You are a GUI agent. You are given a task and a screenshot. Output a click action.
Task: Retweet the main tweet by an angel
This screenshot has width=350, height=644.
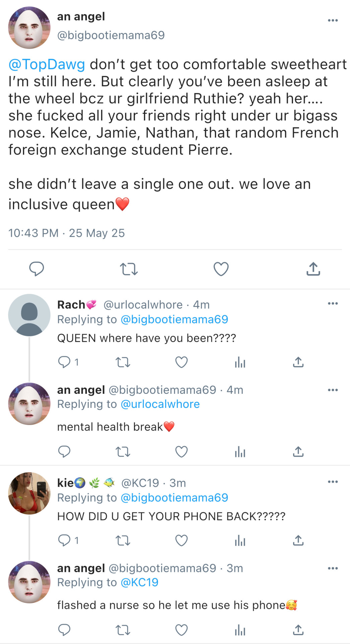pyautogui.click(x=129, y=269)
